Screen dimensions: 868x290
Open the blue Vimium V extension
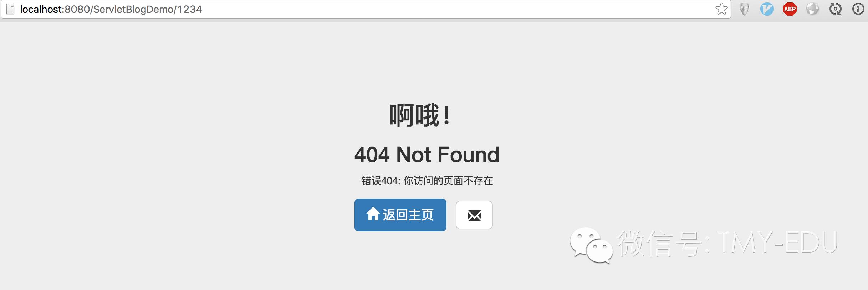(767, 9)
